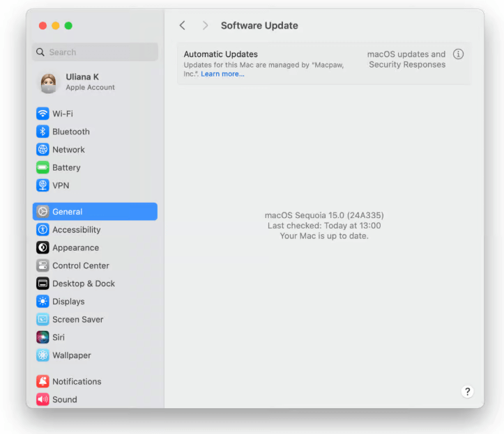Open Notifications settings
Image resolution: width=504 pixels, height=434 pixels.
(95, 381)
